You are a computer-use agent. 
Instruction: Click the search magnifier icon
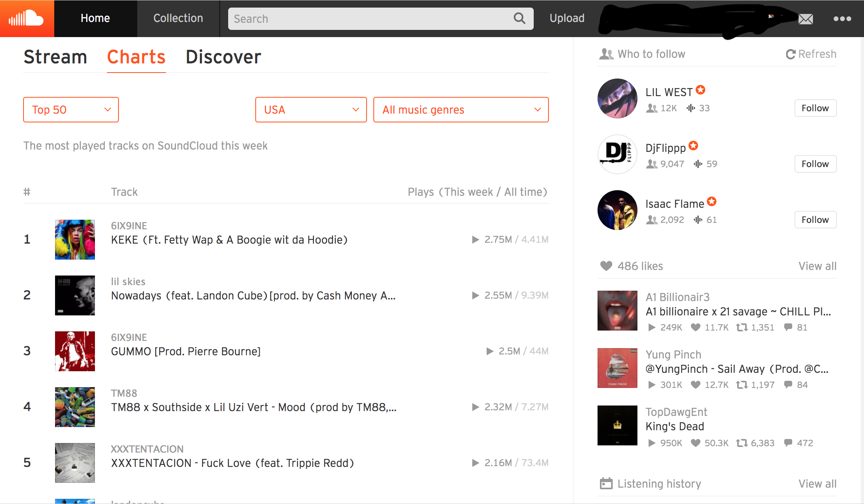520,18
